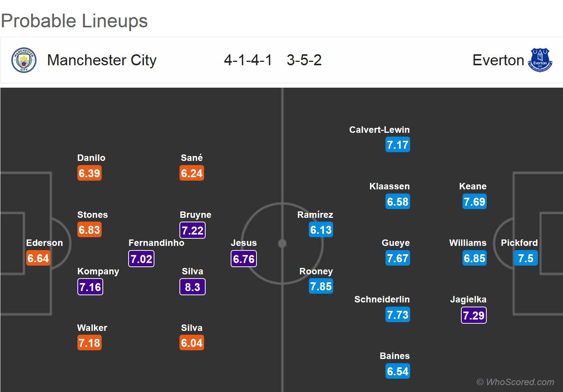This screenshot has width=563, height=392.
Task: Click Manchester City's 4-1-4-1 formation text
Action: point(248,60)
